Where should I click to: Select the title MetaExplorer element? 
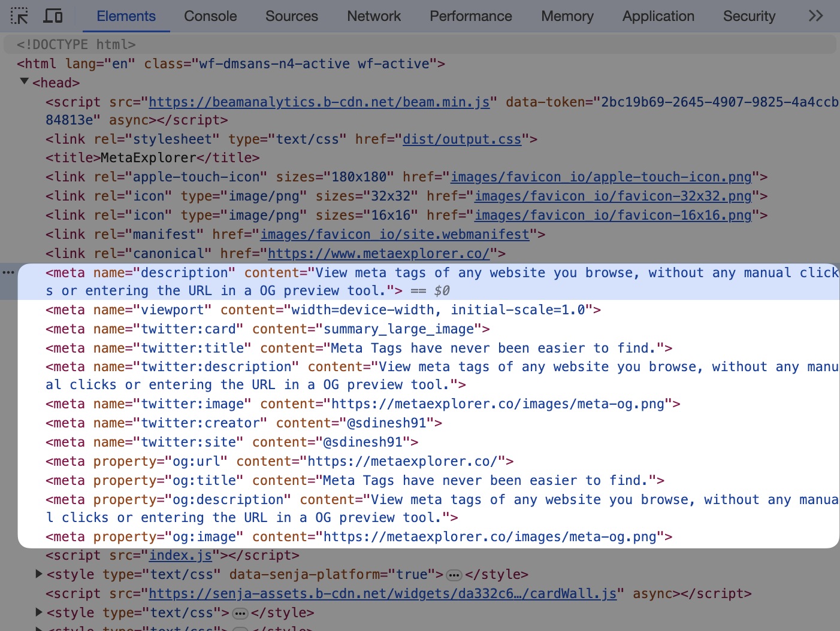coord(153,158)
